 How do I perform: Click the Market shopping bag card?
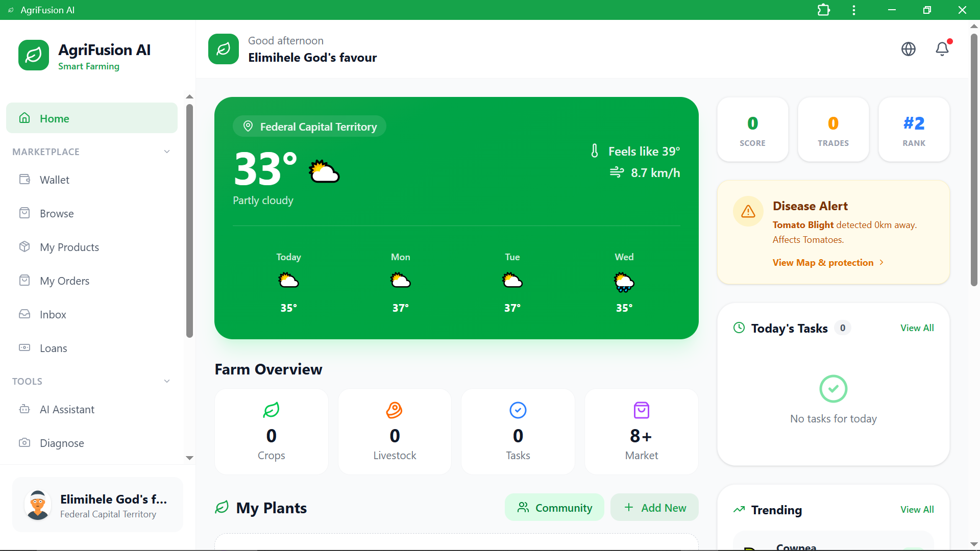point(641,431)
